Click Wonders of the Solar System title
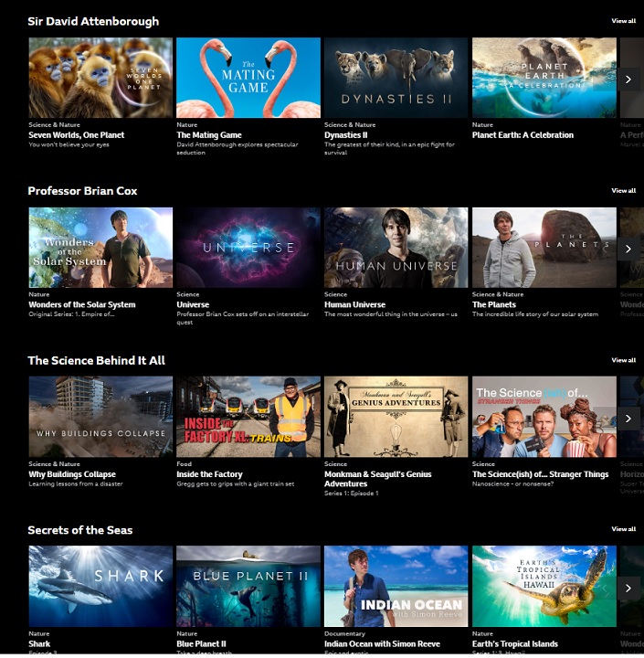This screenshot has width=644, height=658. pyautogui.click(x=82, y=304)
